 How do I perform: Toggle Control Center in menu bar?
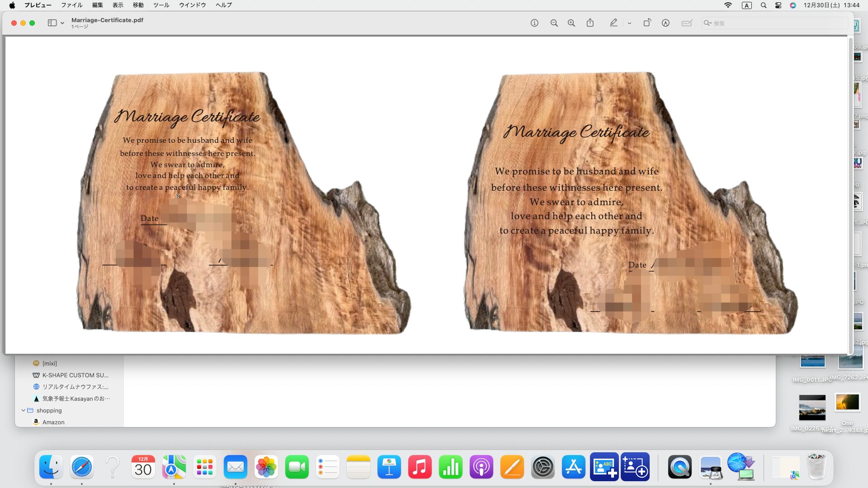(x=778, y=5)
